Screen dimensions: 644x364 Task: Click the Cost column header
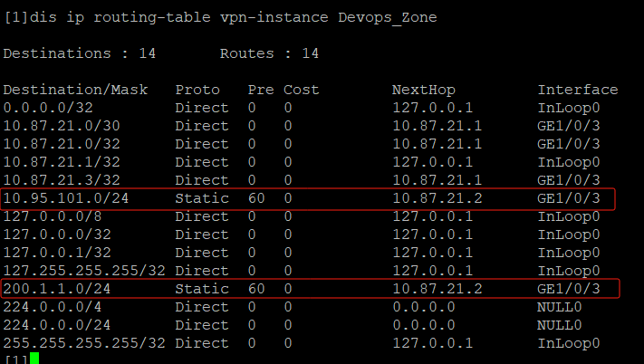tap(301, 90)
